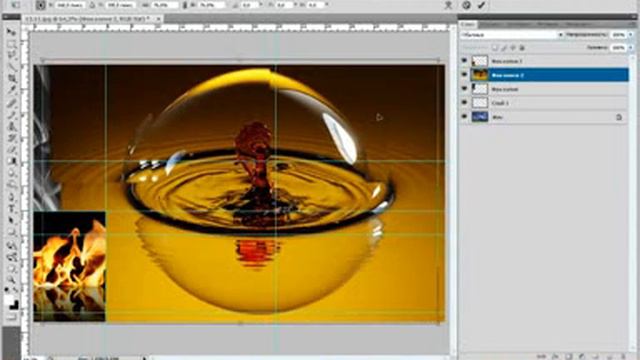This screenshot has height=360, width=640.
Task: Select the Lasso tool
Action: 11,54
